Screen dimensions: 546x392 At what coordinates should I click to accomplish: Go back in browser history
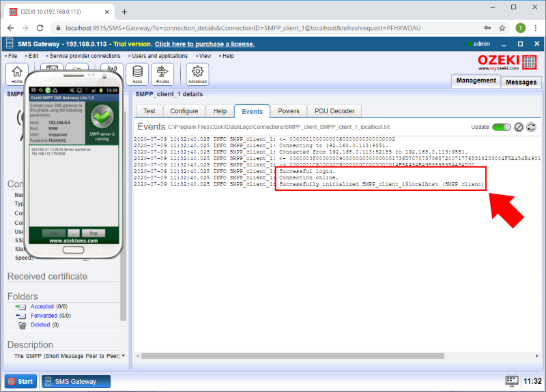tap(10, 28)
